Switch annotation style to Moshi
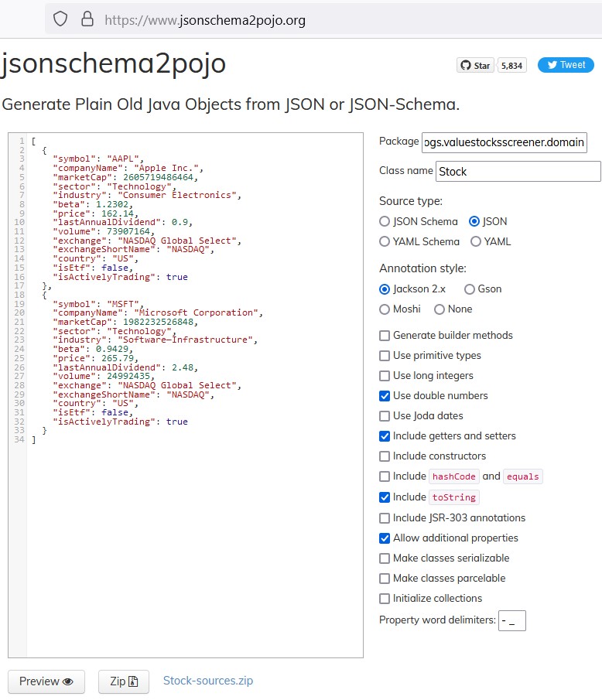Image resolution: width=602 pixels, height=700 pixels. (385, 309)
